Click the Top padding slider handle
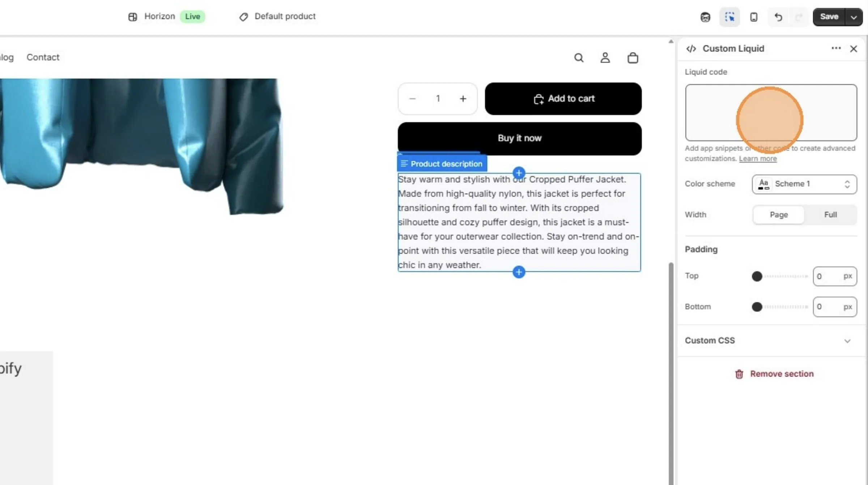The height and width of the screenshot is (485, 868). (757, 276)
